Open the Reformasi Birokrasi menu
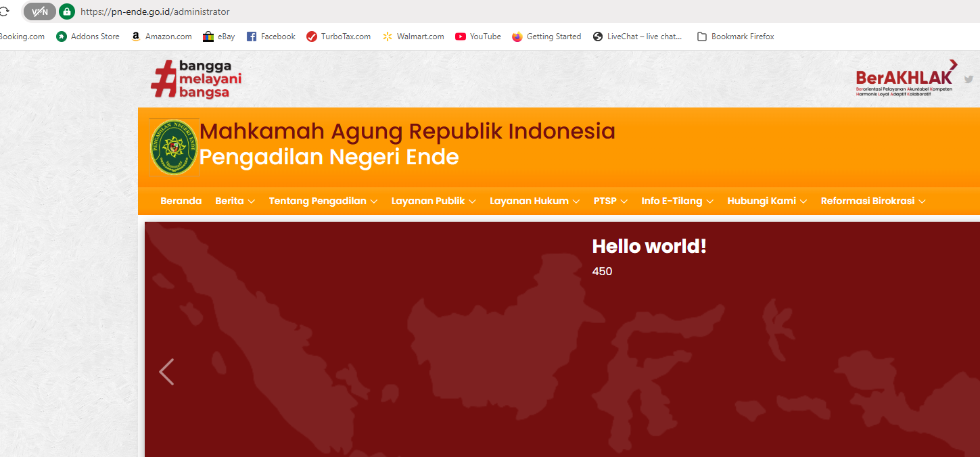 [872, 201]
